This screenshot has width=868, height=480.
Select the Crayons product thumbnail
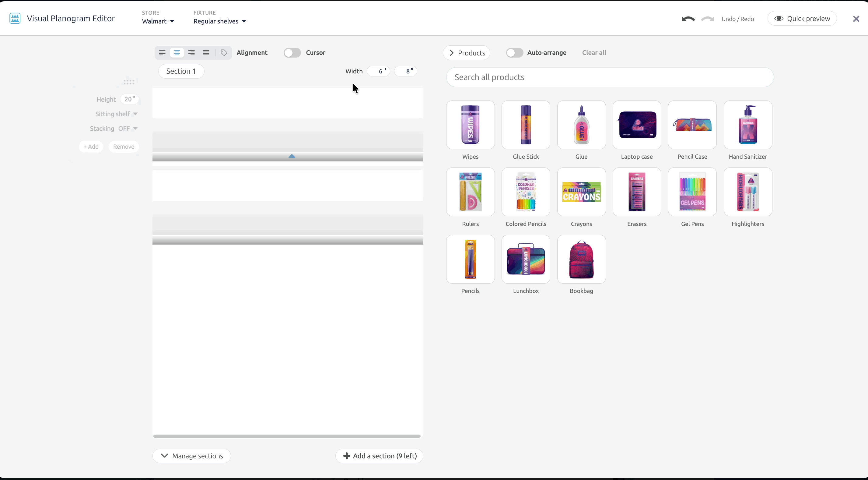(581, 192)
